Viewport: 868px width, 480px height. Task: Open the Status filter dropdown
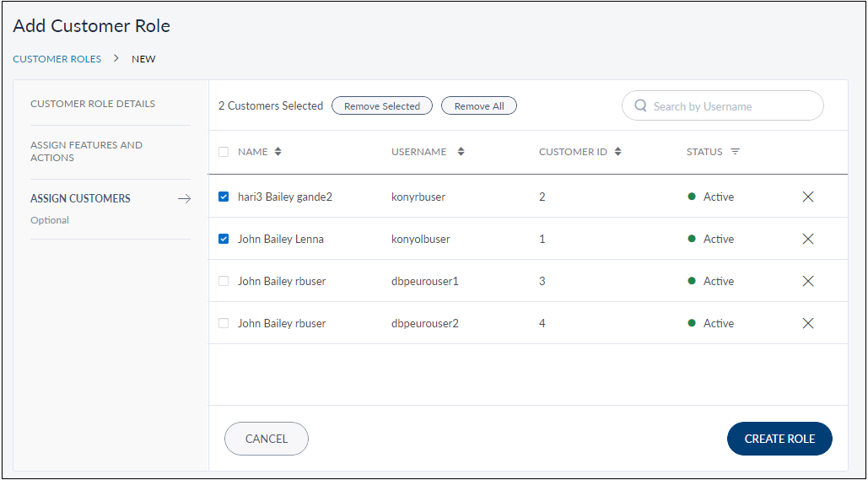[x=735, y=152]
